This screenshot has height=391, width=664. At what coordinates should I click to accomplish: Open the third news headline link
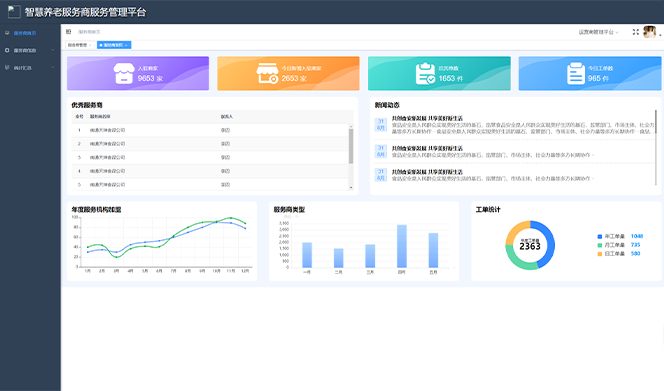click(x=427, y=172)
